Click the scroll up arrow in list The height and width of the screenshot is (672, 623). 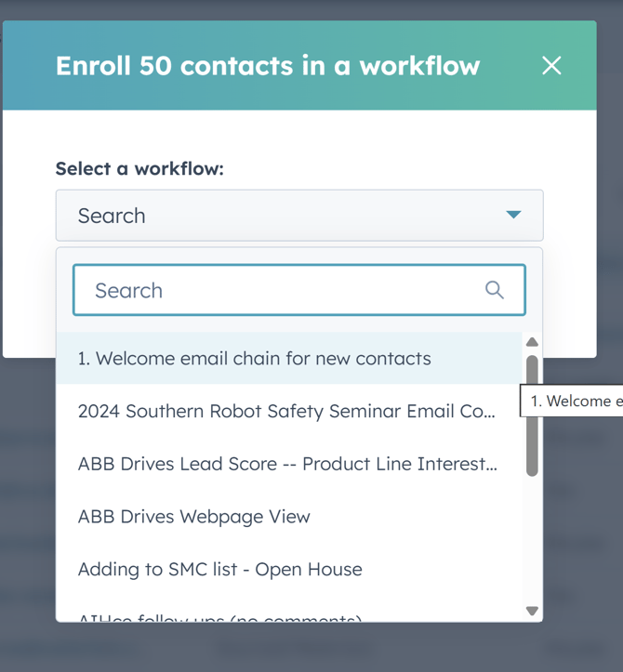click(532, 342)
